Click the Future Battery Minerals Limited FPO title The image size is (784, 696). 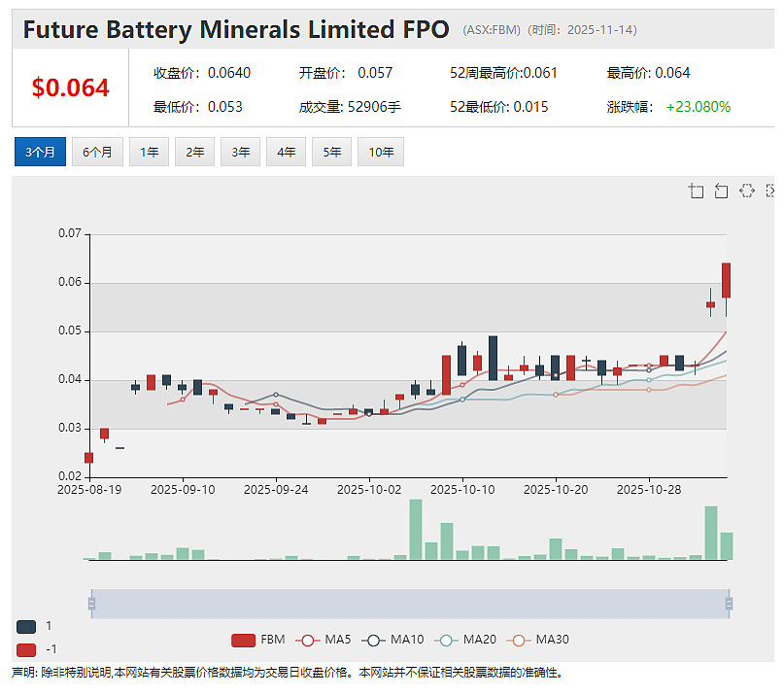point(236,29)
